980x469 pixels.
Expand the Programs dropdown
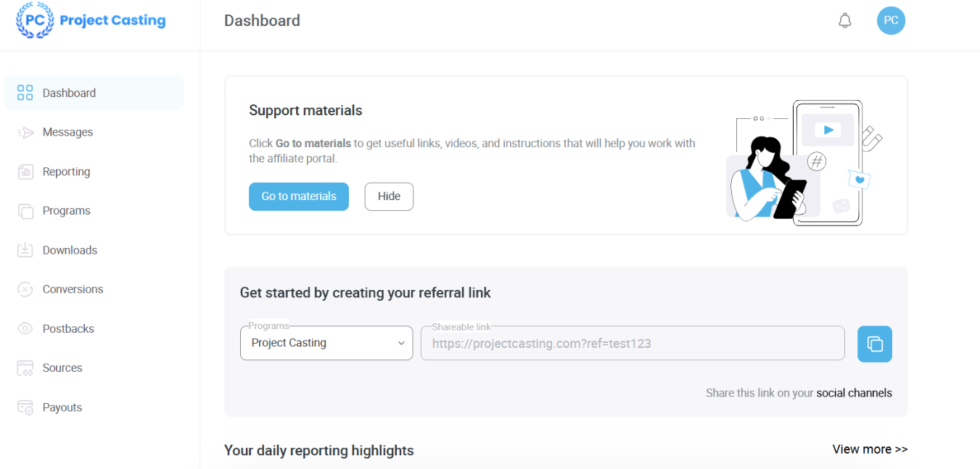click(326, 343)
